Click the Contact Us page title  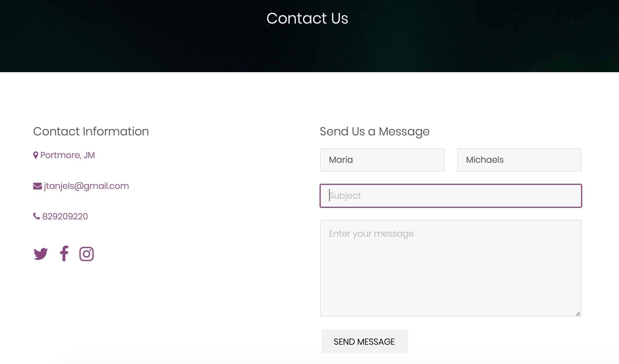click(x=307, y=18)
